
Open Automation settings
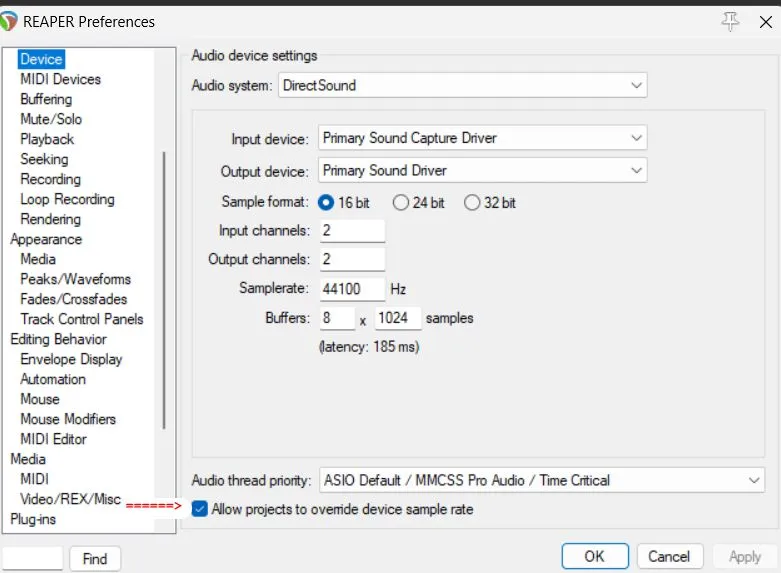(x=53, y=379)
